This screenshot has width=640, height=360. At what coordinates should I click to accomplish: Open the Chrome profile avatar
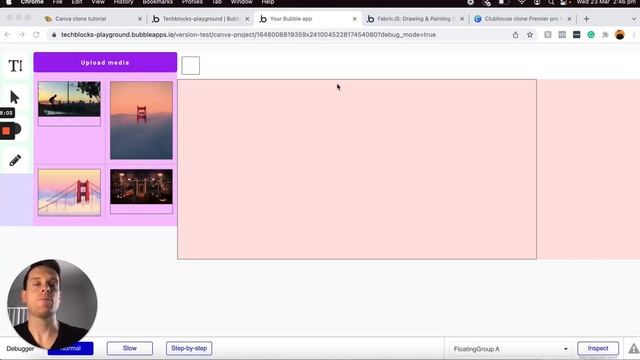tap(620, 35)
